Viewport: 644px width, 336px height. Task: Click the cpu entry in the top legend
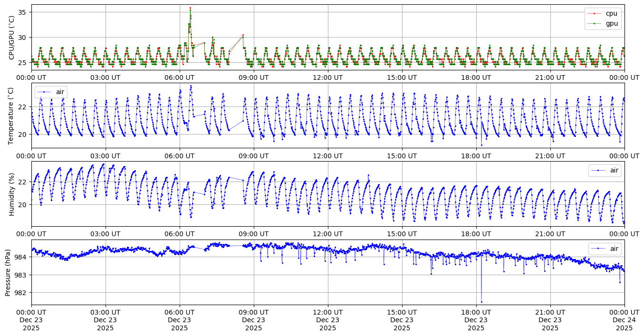click(x=611, y=13)
